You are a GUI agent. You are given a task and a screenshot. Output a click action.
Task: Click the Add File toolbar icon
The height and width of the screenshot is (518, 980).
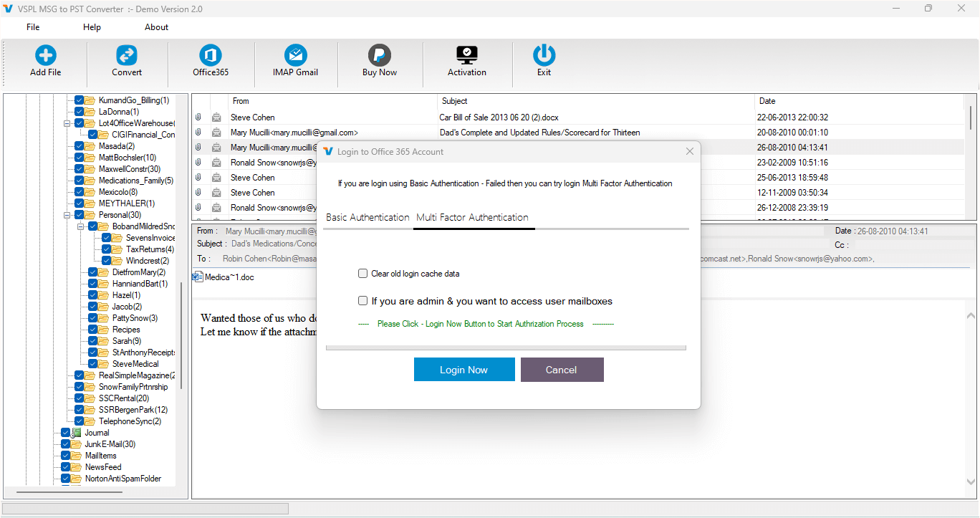pyautogui.click(x=45, y=55)
